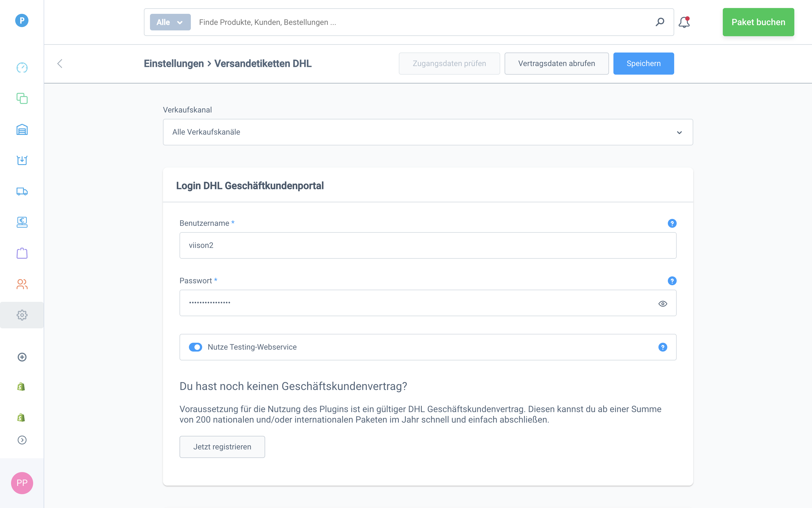The height and width of the screenshot is (508, 812).
Task: Click the search magnifier icon
Action: 660,22
